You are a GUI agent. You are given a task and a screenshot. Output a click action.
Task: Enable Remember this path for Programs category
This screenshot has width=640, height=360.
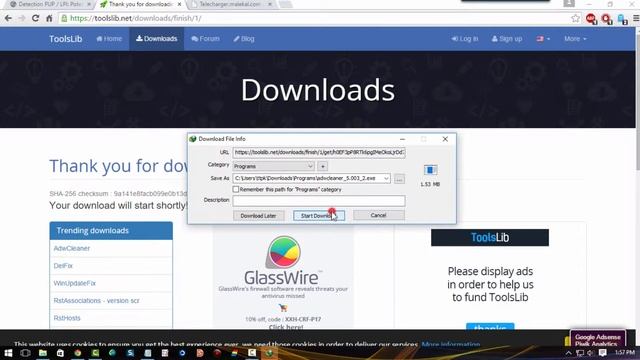pyautogui.click(x=236, y=189)
